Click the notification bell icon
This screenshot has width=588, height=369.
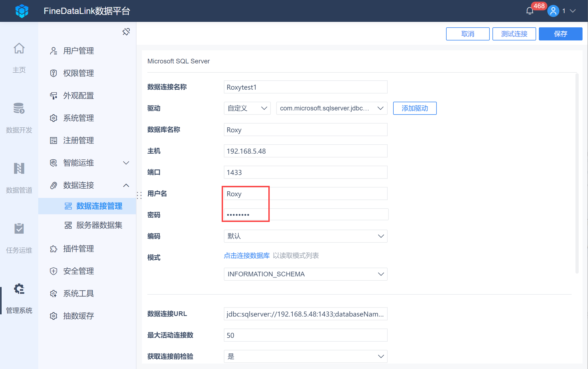point(530,11)
